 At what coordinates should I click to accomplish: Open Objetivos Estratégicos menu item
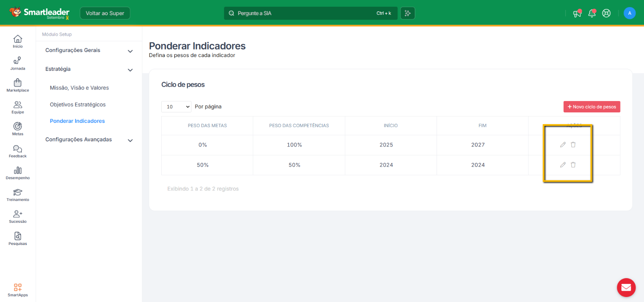(78, 104)
